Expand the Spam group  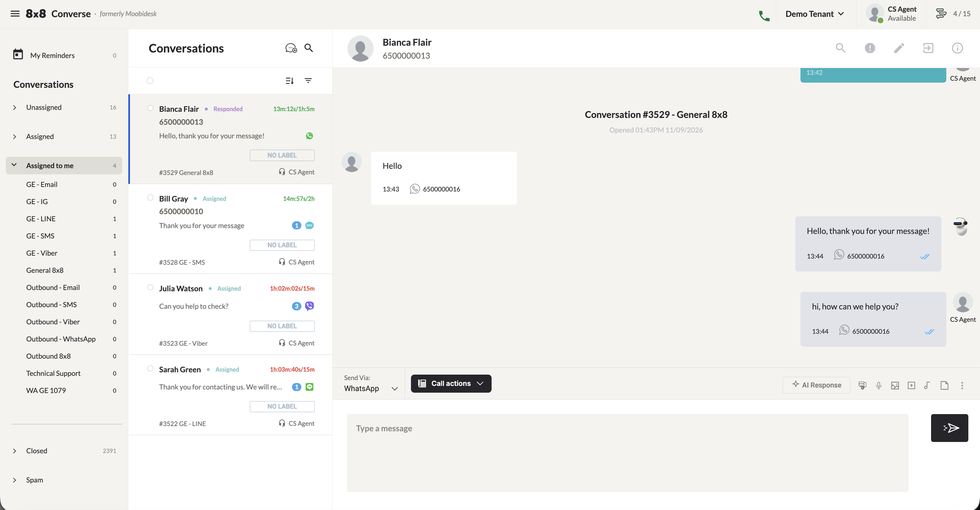click(15, 480)
